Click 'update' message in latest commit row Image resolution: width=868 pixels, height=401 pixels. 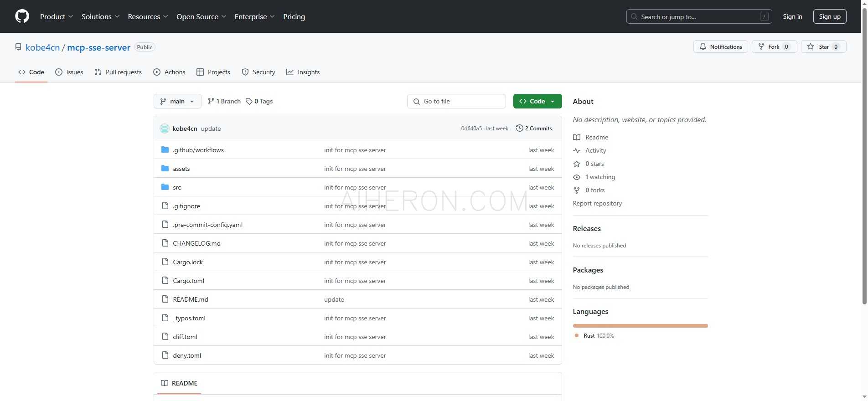pos(211,129)
